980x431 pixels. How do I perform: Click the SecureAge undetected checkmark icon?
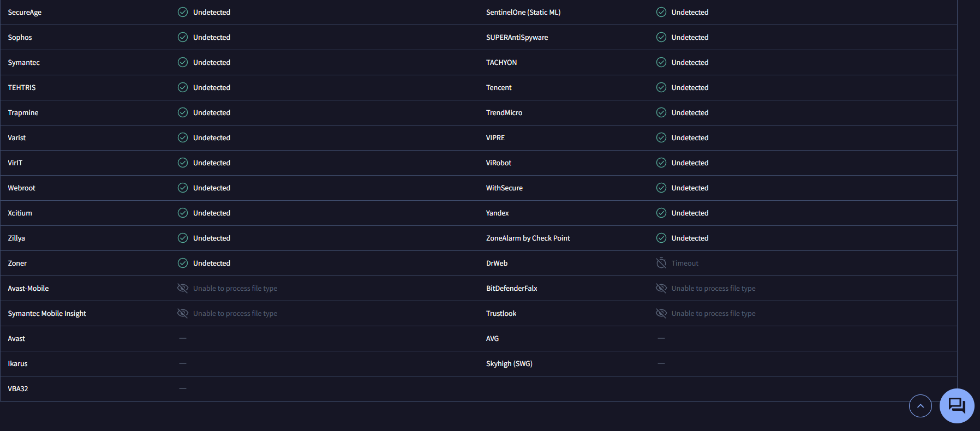(183, 12)
